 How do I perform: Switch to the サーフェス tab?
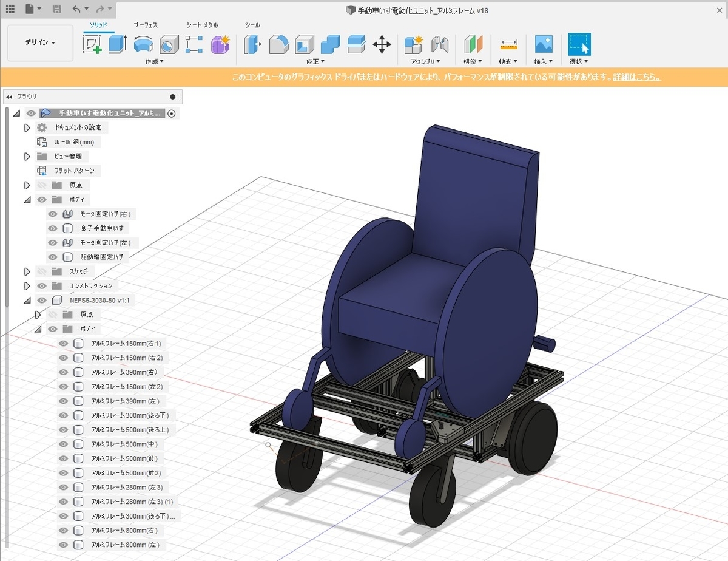[x=146, y=25]
